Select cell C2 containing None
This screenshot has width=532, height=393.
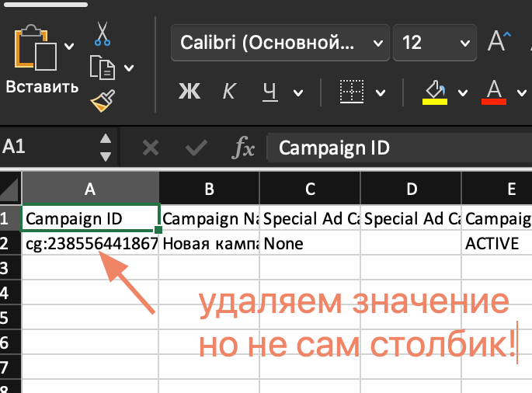[x=310, y=243]
